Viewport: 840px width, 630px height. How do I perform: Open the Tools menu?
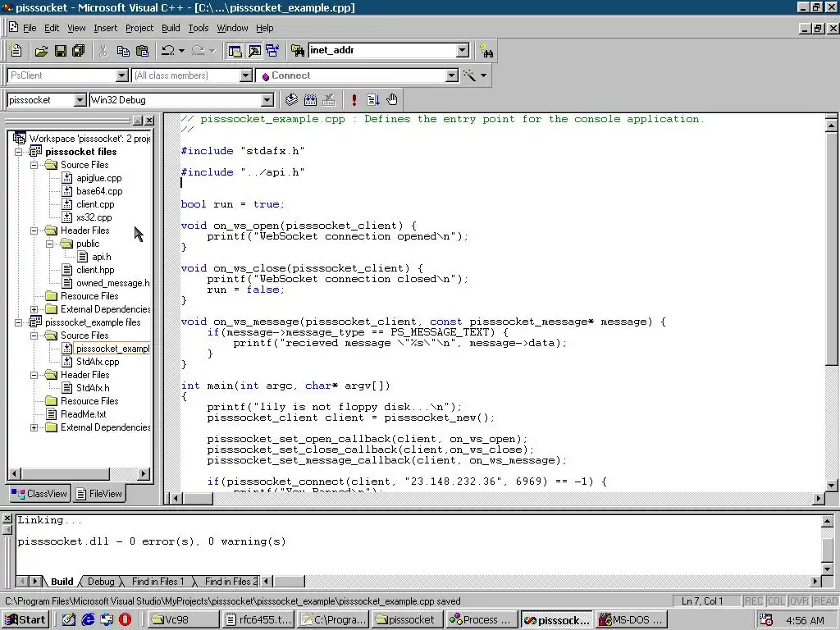point(199,28)
